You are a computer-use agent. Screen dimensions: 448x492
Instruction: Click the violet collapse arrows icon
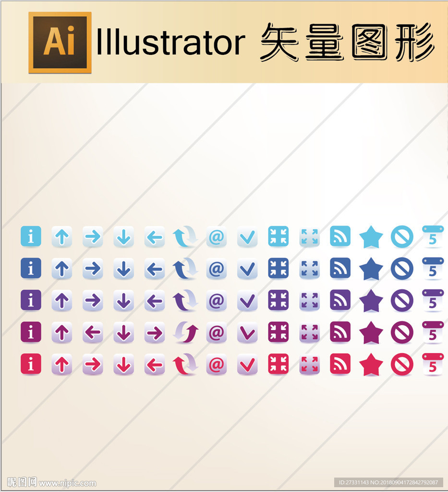[278, 300]
